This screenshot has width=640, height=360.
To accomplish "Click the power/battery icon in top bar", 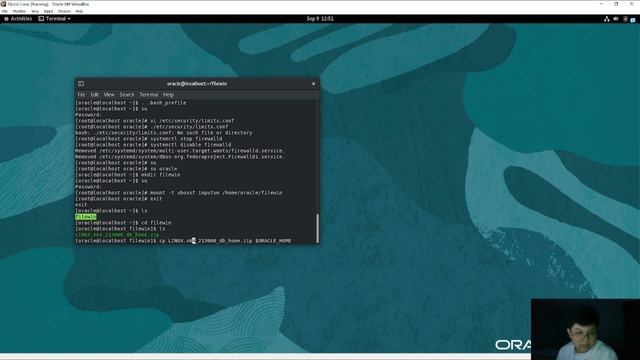I will [625, 19].
